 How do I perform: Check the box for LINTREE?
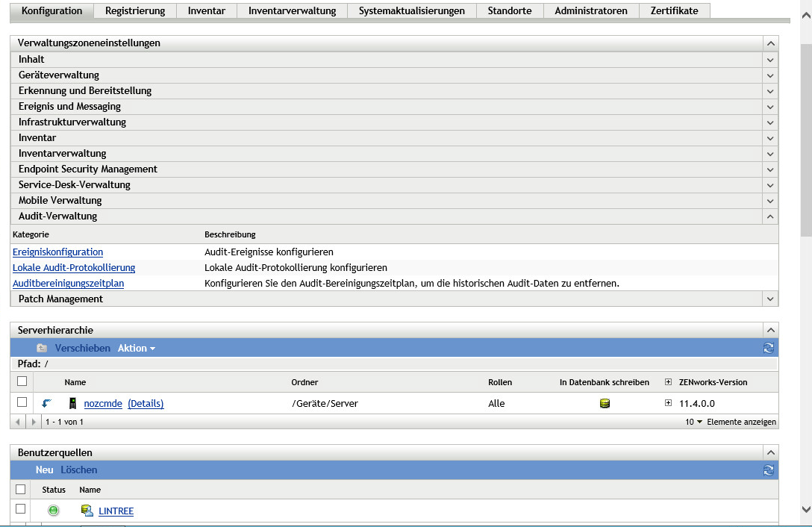21,509
